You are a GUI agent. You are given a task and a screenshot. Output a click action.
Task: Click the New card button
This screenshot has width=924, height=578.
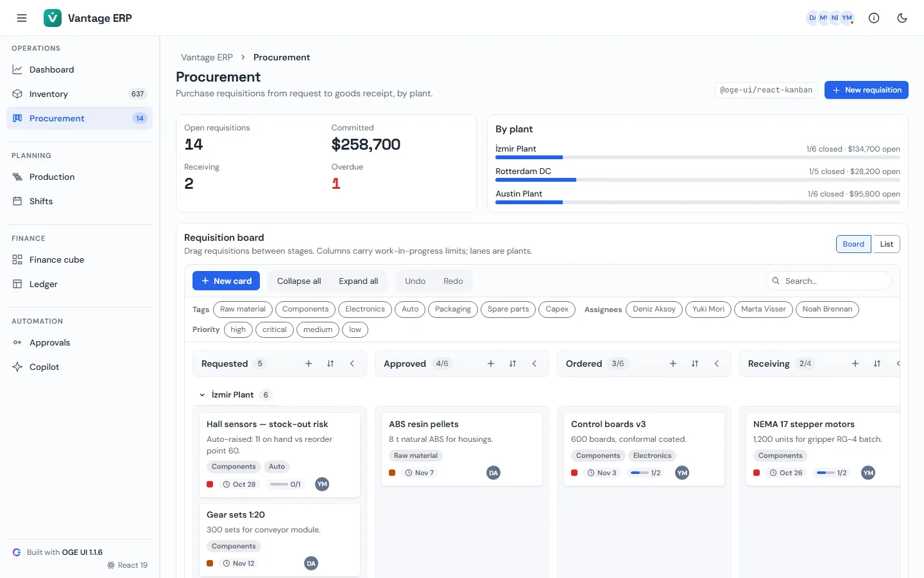pos(226,281)
